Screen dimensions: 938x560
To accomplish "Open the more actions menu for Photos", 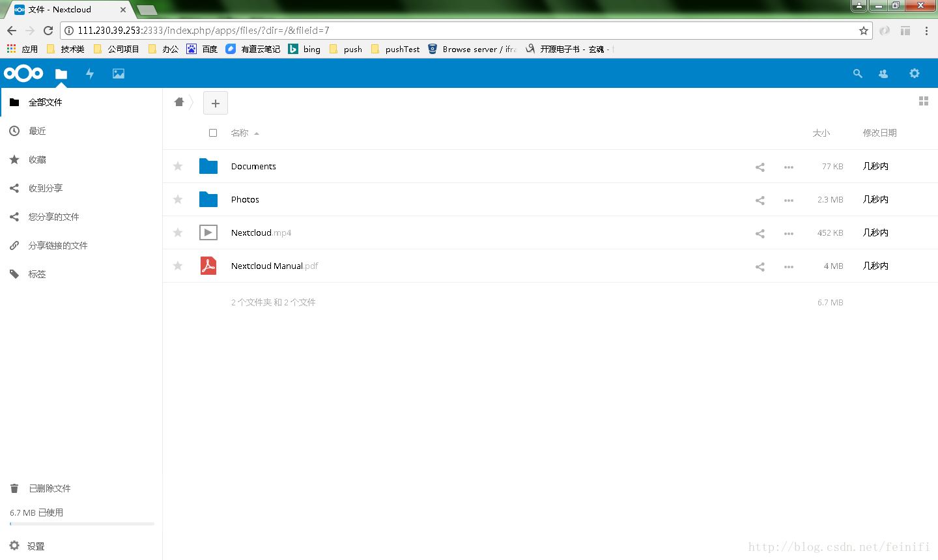I will point(788,200).
